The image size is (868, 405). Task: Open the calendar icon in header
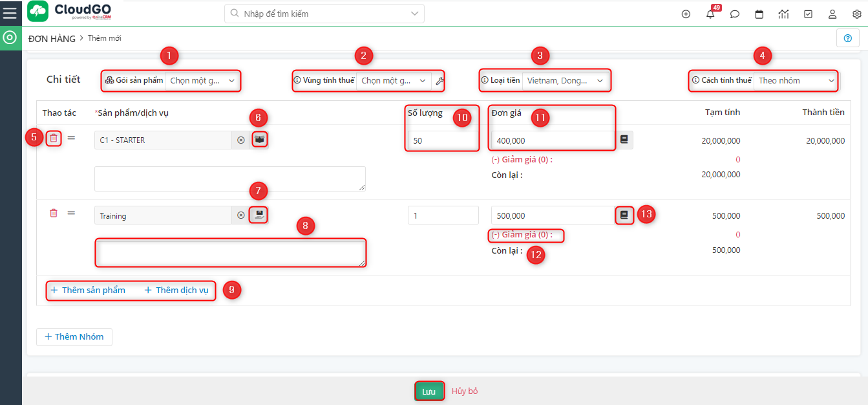pos(759,14)
